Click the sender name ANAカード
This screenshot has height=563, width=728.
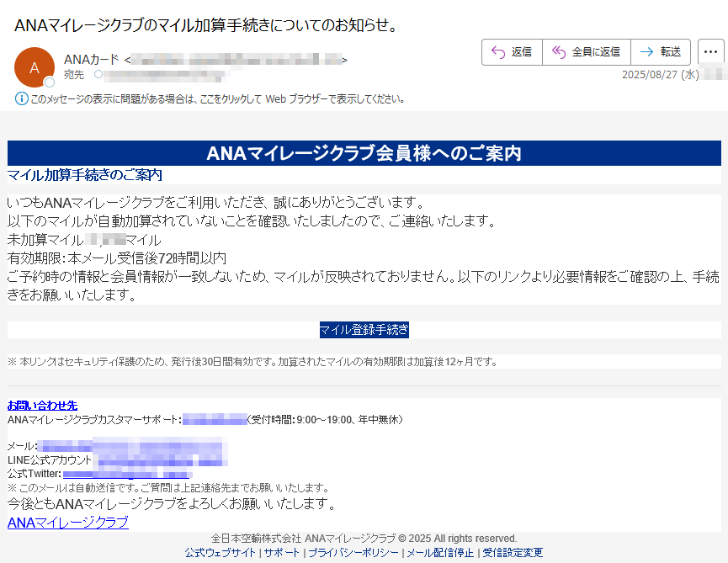point(92,60)
